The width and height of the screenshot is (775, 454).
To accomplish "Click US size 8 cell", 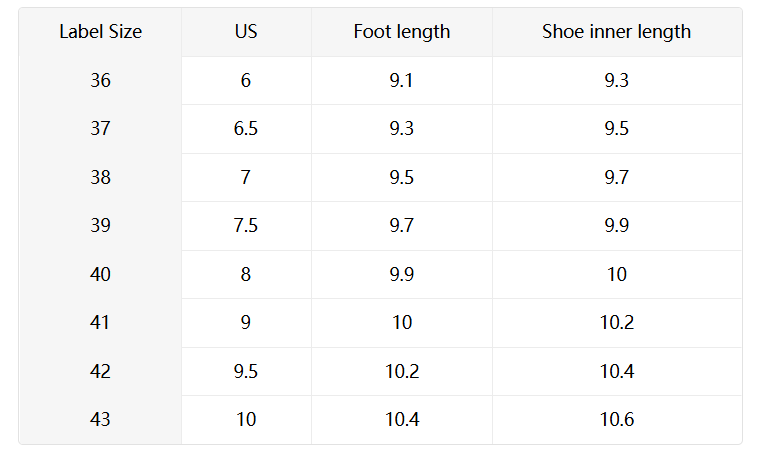I will (246, 274).
